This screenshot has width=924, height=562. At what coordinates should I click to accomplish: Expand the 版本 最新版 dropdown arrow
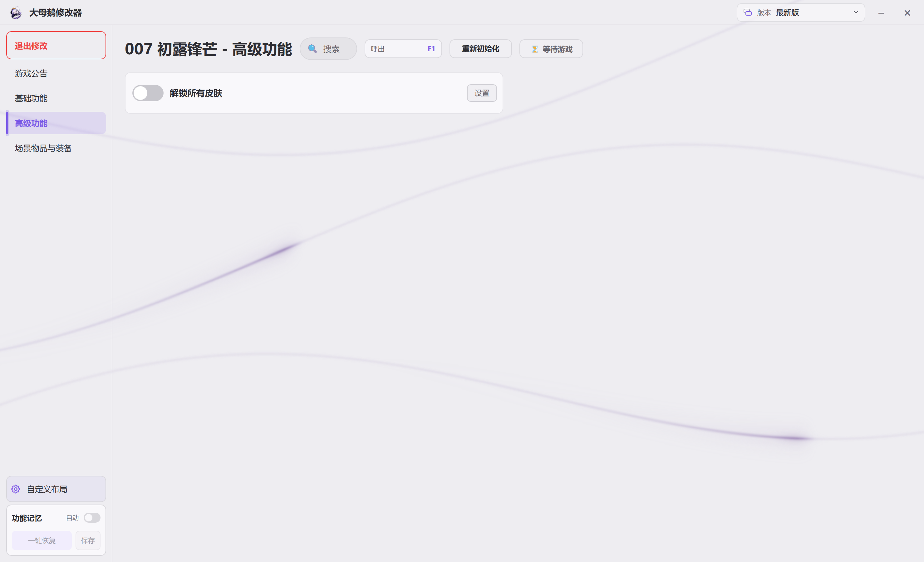[x=856, y=12]
